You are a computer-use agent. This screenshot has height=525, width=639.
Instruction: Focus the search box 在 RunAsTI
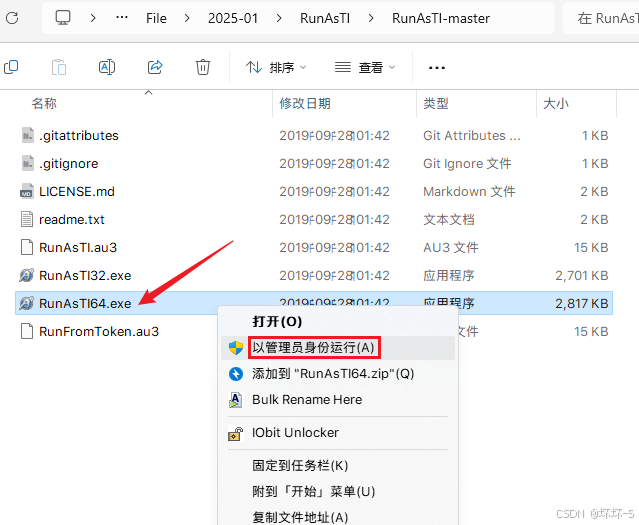point(601,18)
